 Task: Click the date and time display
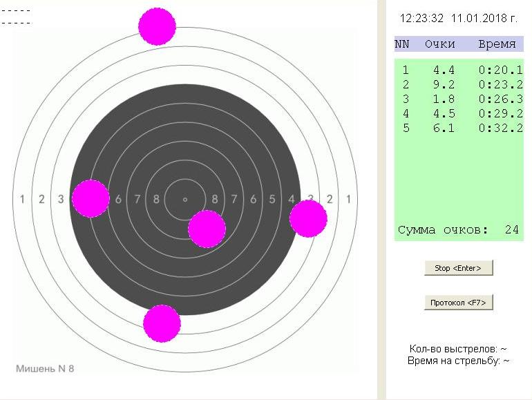458,18
